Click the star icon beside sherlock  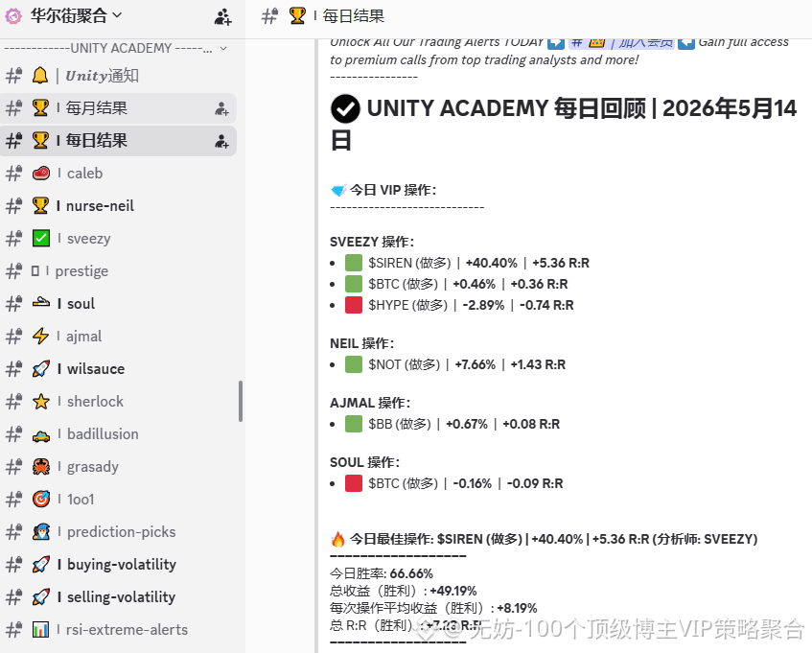click(x=41, y=402)
